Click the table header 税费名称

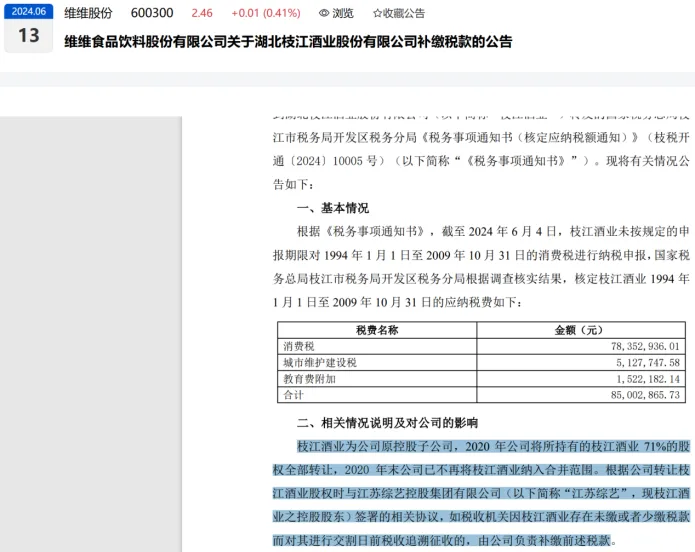coord(377,330)
